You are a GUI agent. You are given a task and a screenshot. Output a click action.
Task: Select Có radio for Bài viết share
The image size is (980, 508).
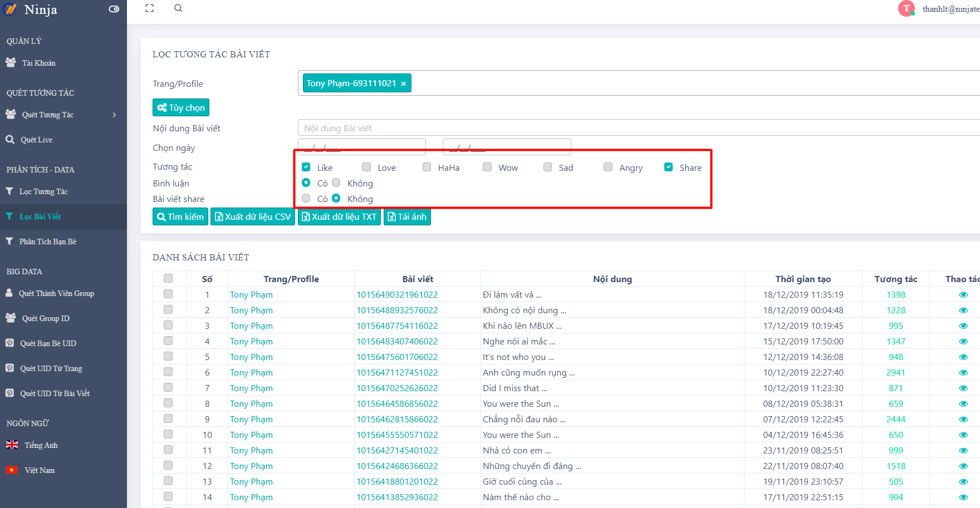[306, 198]
